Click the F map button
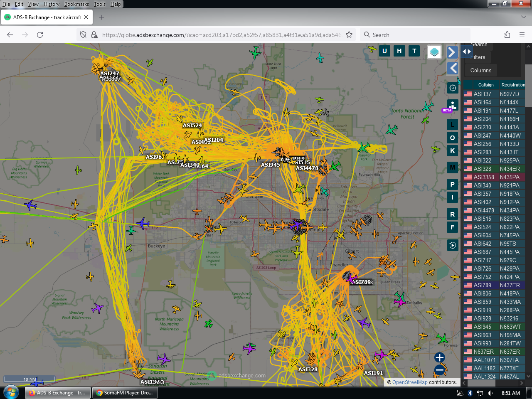 click(453, 227)
